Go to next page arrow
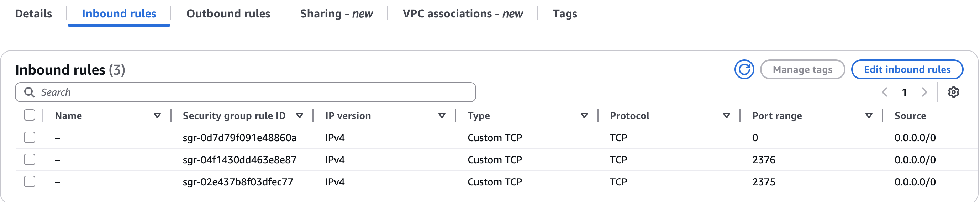Viewport: 980px width, 202px height. pos(924,92)
